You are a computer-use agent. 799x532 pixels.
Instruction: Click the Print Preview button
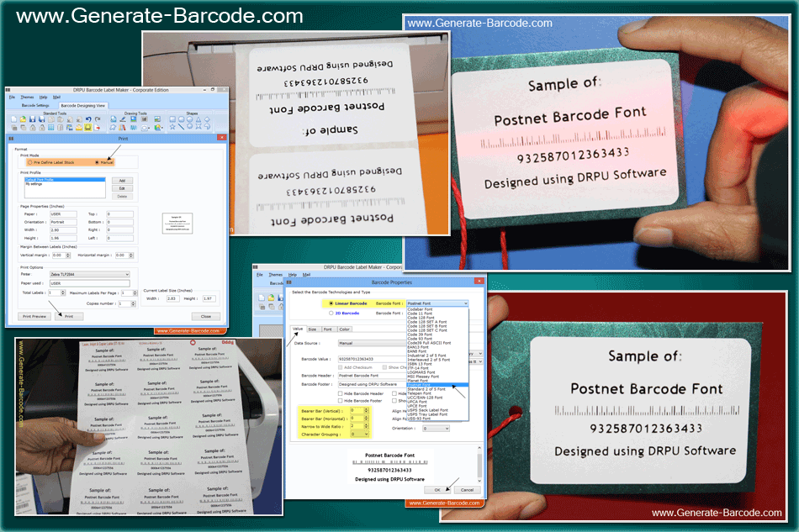click(x=34, y=316)
